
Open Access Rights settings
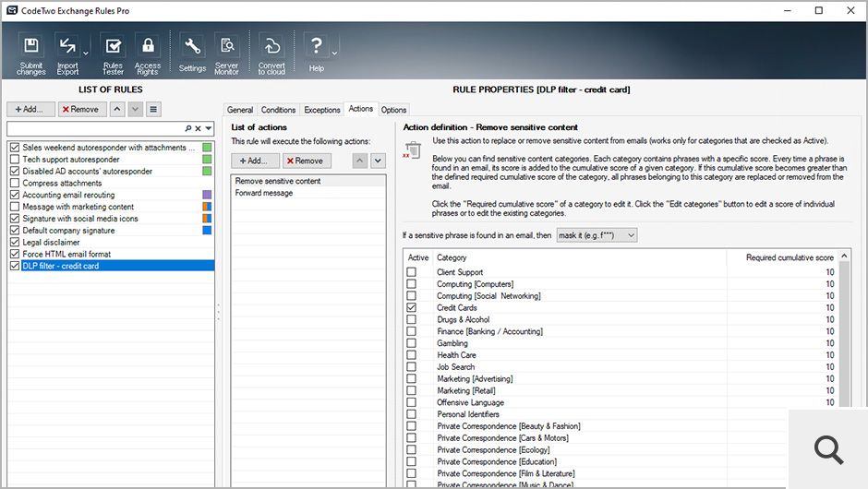tap(147, 54)
